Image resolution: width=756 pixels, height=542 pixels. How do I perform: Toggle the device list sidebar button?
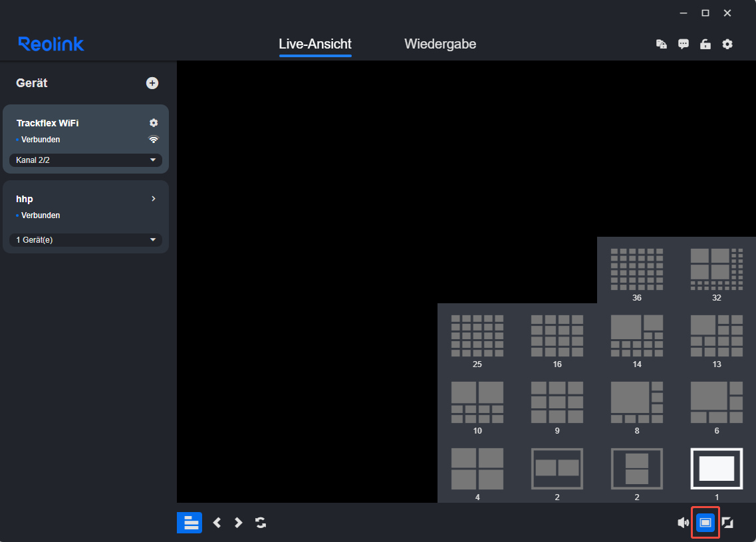click(189, 523)
